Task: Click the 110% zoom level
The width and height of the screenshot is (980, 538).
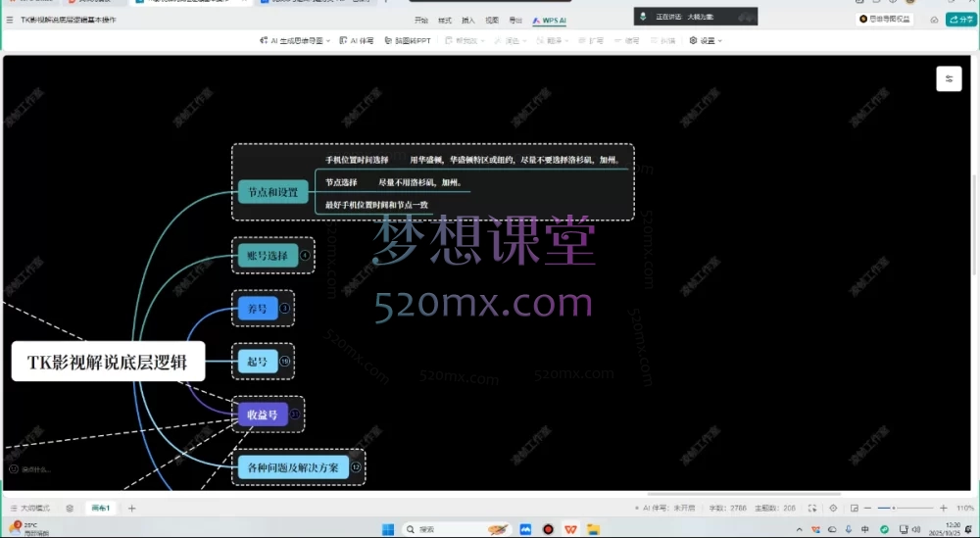Action: coord(965,508)
